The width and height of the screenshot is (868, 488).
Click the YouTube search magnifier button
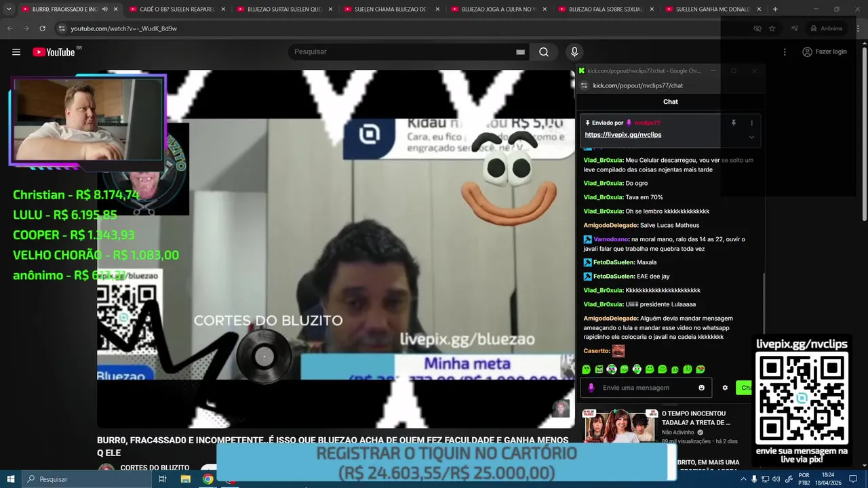pyautogui.click(x=544, y=52)
